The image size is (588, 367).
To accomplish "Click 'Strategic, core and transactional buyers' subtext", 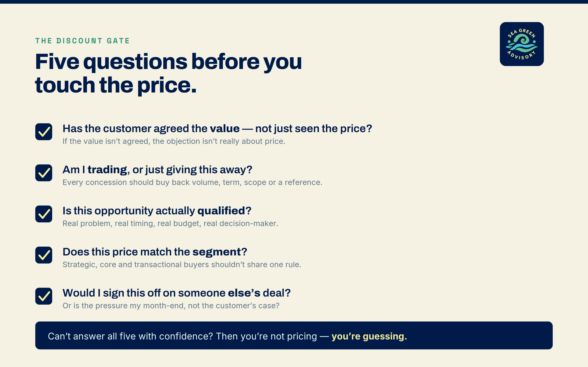I will click(182, 265).
